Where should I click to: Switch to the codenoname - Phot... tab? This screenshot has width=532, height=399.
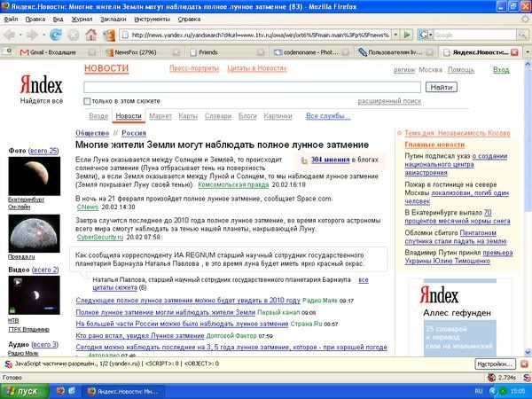[310, 52]
